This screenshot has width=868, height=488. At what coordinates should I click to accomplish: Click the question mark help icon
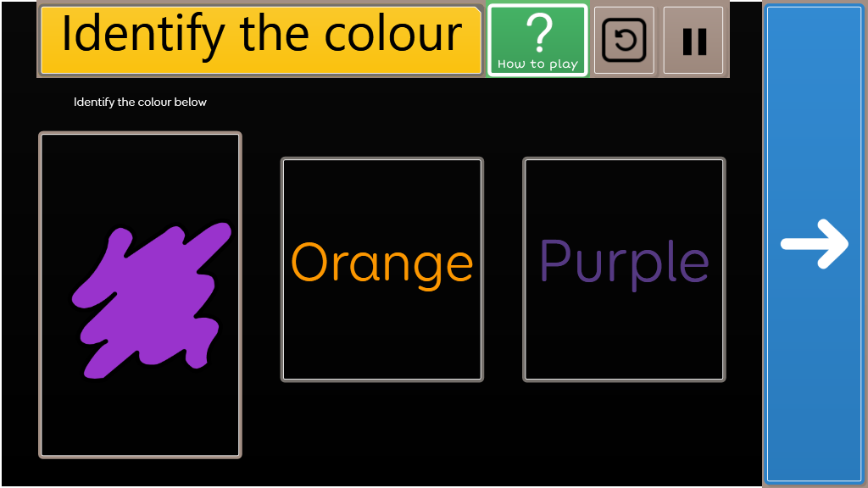coord(538,33)
